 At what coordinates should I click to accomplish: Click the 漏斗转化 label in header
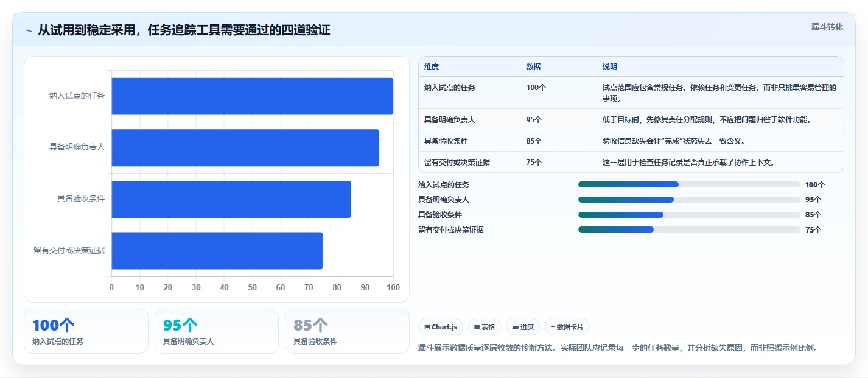pos(827,27)
